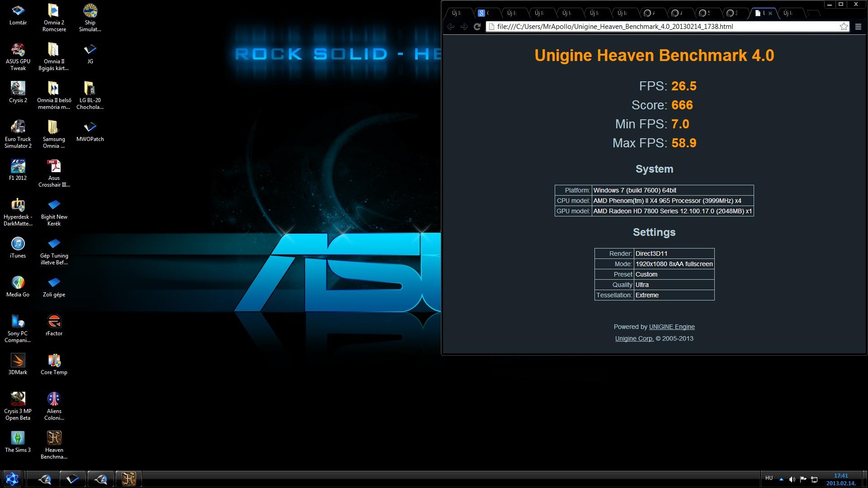The width and height of the screenshot is (868, 488).
Task: Close the active benchmark results tab
Action: [770, 13]
